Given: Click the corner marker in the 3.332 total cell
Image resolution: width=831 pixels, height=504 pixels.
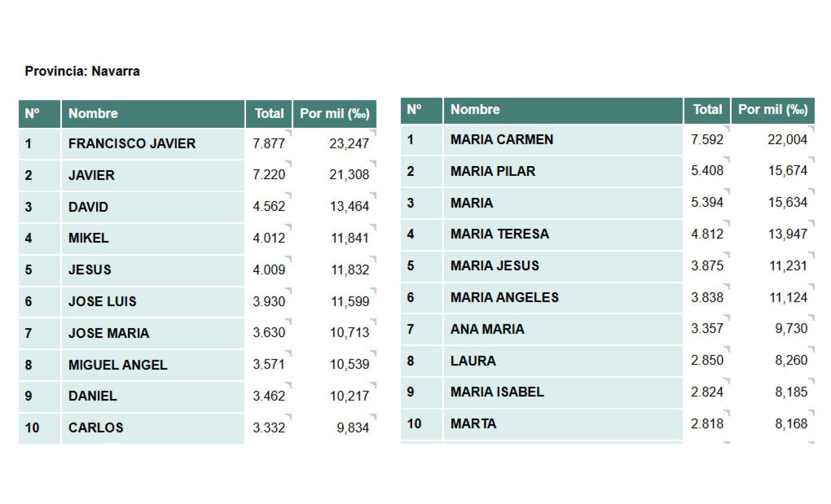Looking at the screenshot, I should tap(289, 416).
